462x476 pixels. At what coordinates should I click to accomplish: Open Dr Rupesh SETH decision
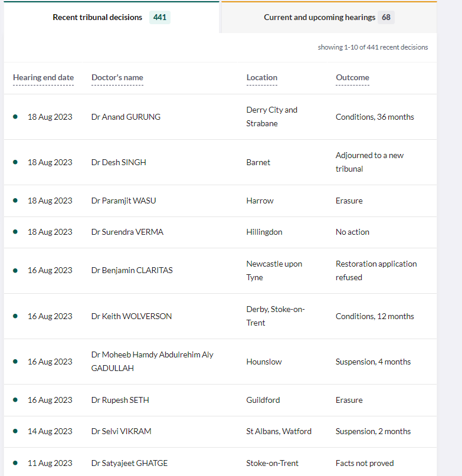tap(120, 400)
